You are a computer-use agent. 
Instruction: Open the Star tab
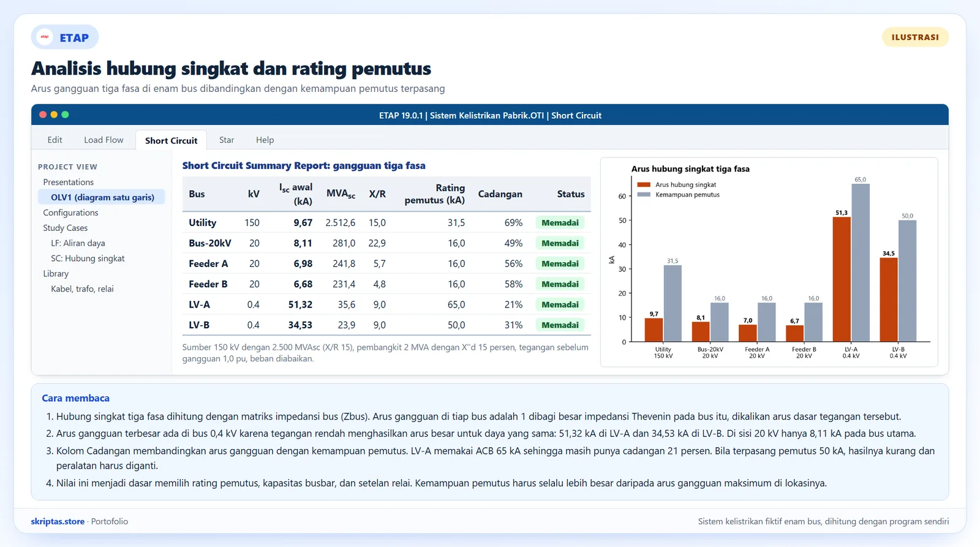click(x=227, y=140)
